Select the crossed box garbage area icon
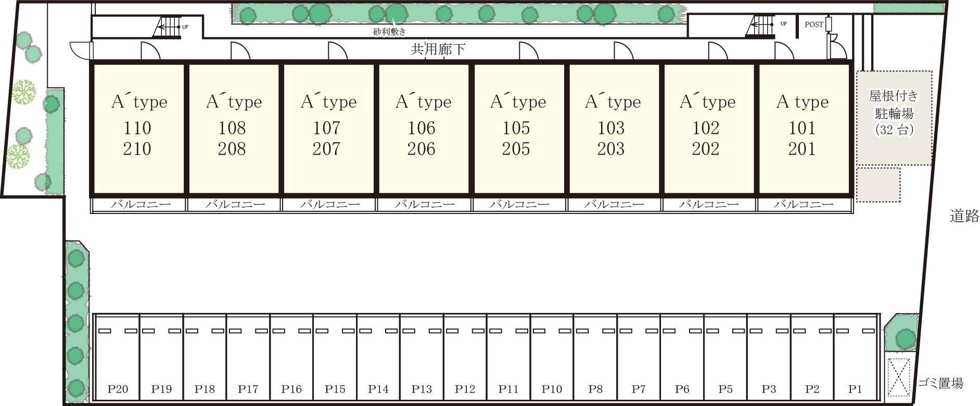This screenshot has height=406, width=980. (898, 377)
